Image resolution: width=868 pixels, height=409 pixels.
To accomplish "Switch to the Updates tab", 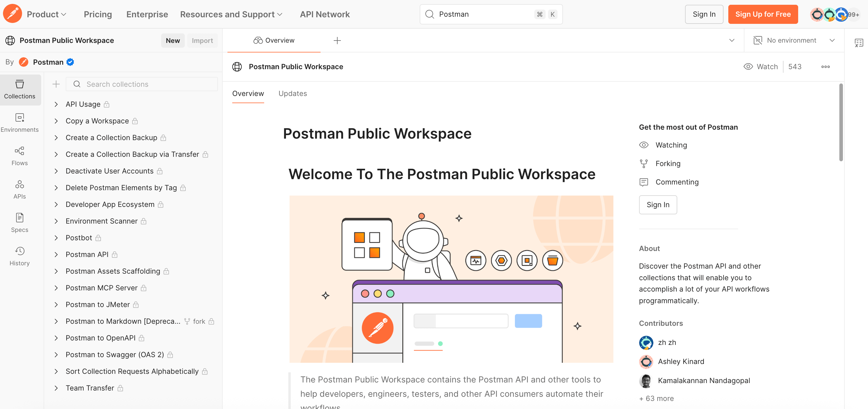I will pyautogui.click(x=293, y=93).
